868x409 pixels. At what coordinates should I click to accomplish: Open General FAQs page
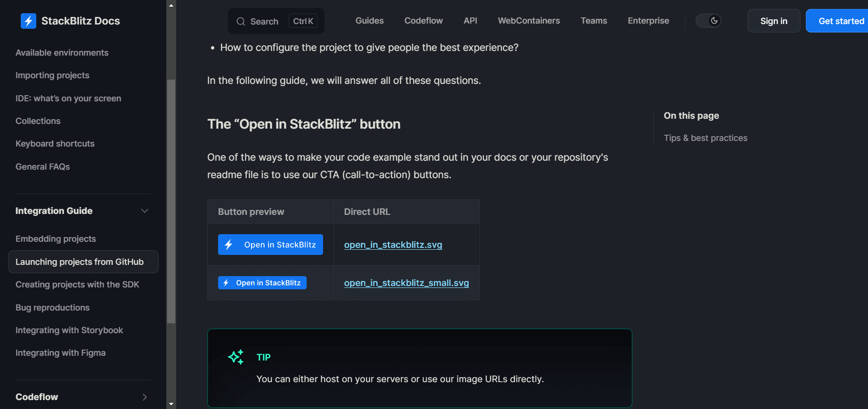pos(42,167)
